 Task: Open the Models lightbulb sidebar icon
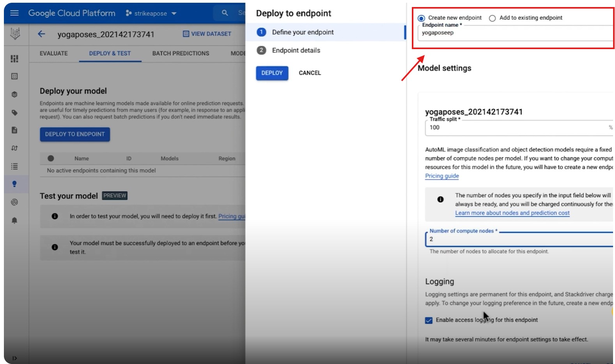(14, 184)
